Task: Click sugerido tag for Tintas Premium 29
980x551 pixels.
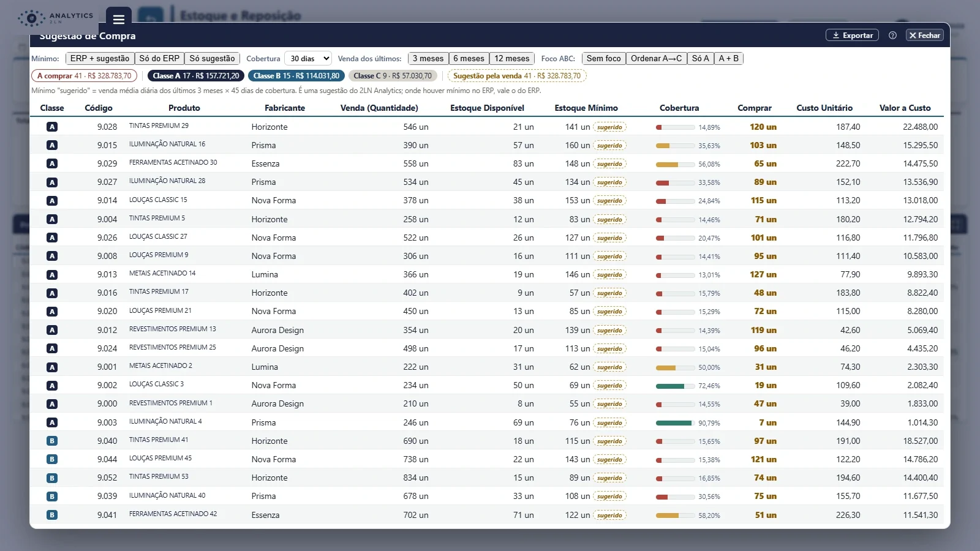Action: (609, 127)
